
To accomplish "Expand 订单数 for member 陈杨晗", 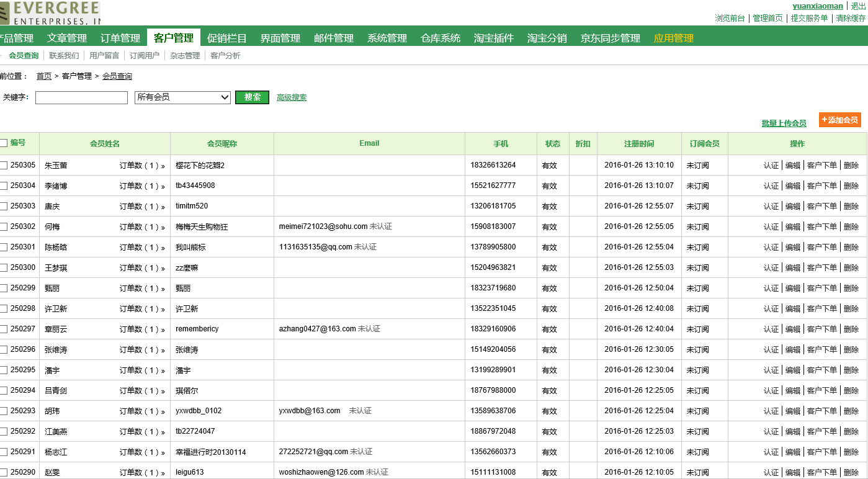I will click(x=142, y=248).
